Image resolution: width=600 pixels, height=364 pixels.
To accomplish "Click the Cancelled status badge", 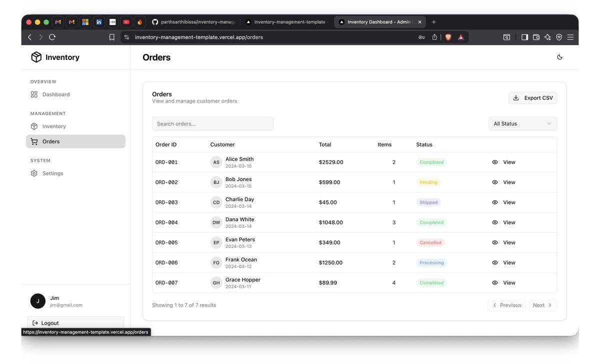I will (430, 242).
